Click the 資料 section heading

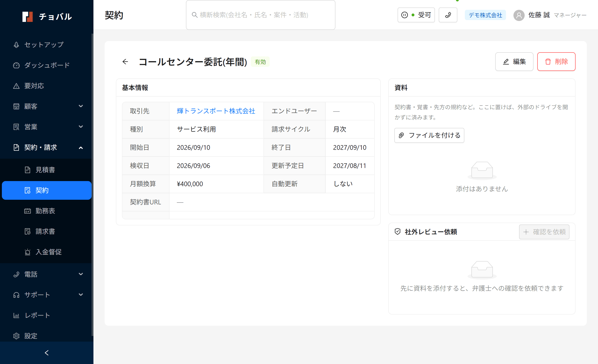tap(401, 88)
